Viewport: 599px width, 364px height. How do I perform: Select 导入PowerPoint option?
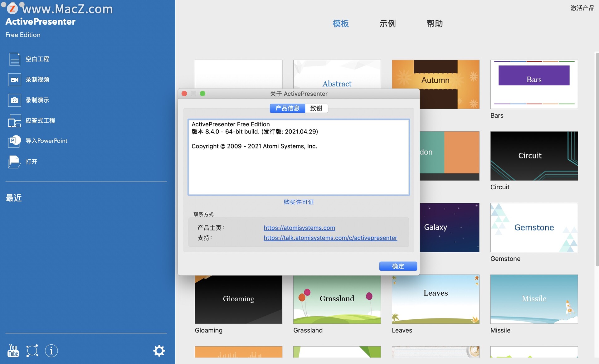(x=46, y=141)
